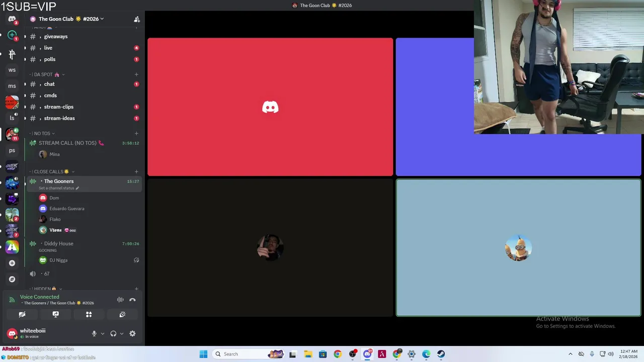Image resolution: width=644 pixels, height=362 pixels.
Task: Open File Explorer from the taskbar
Action: (x=308, y=354)
